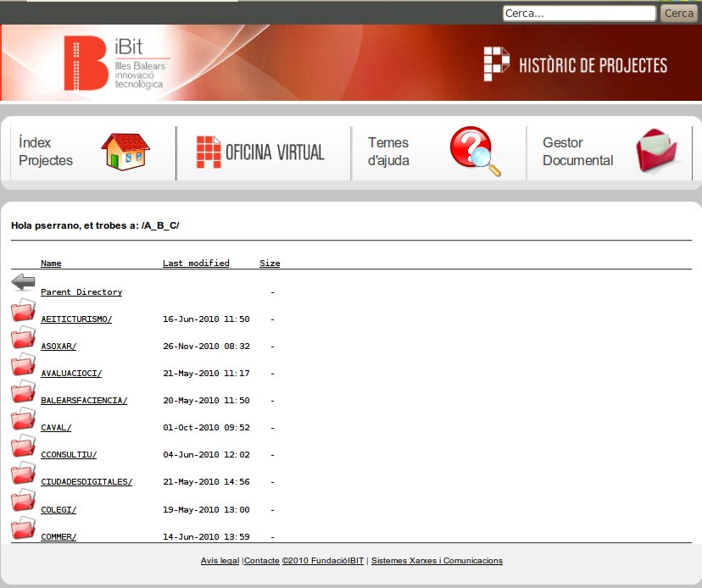Click the folder icon next to ASOXAR/
The image size is (702, 588).
point(23,337)
